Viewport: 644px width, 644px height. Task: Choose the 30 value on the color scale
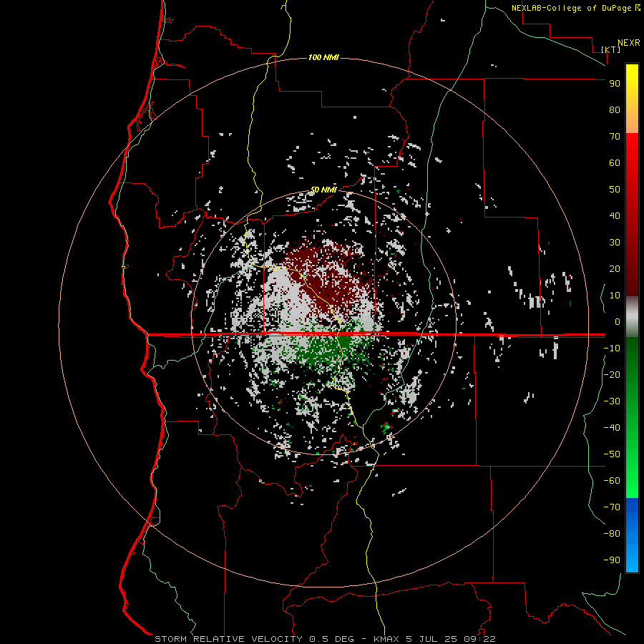[x=615, y=243]
